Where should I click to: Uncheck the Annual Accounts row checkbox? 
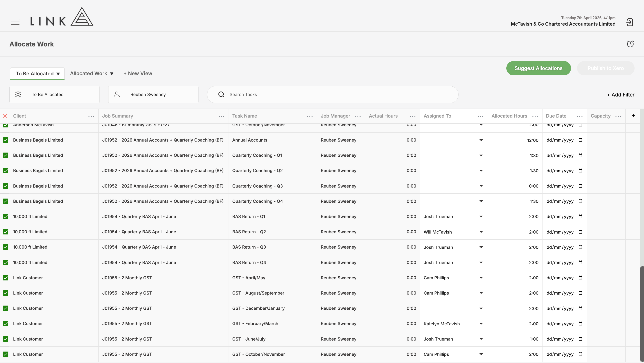(x=5, y=140)
